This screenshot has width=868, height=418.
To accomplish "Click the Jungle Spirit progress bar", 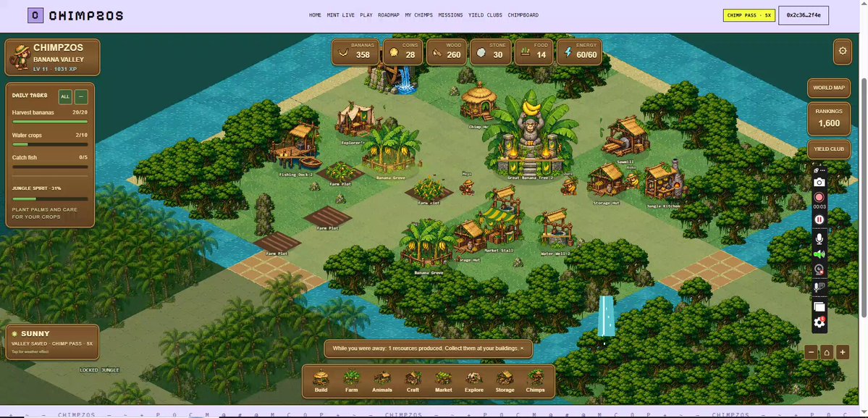I will pos(50,198).
